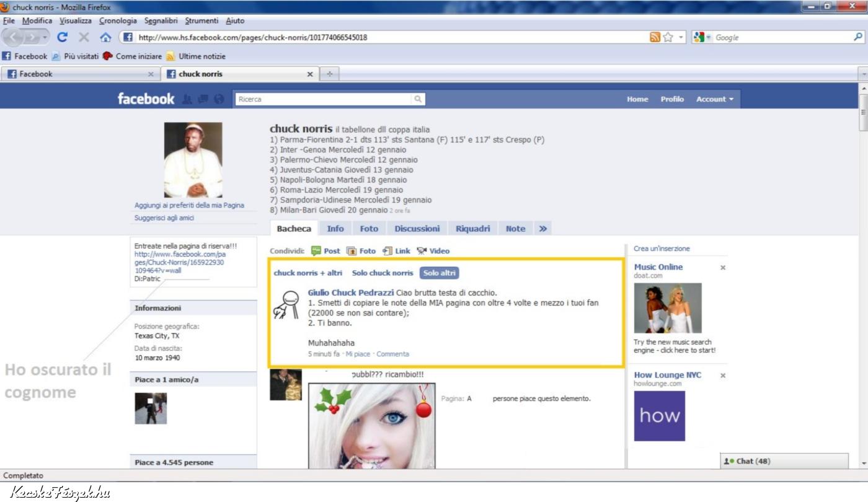Click Mi piace on Giulio's post
The height and width of the screenshot is (502, 868).
coord(358,354)
